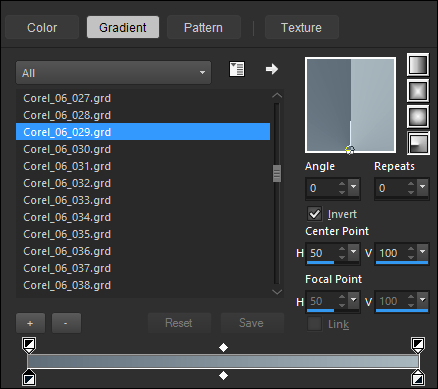Uncheck the Invert checkbox
This screenshot has width=438, height=389.
pos(314,214)
